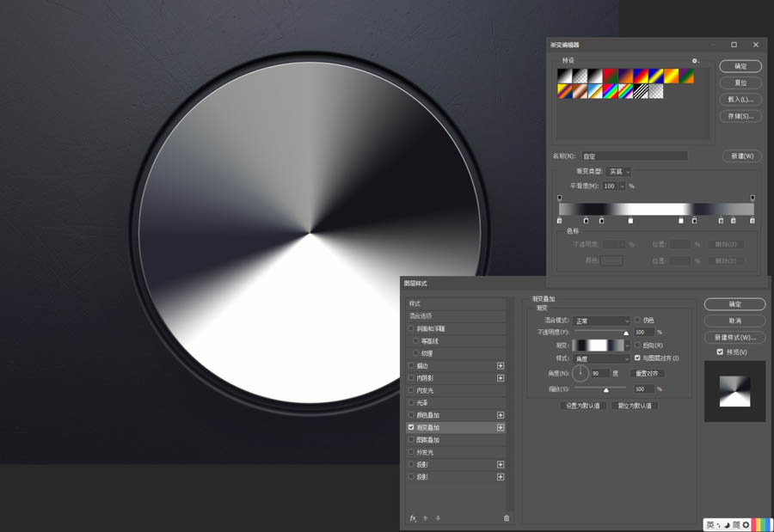Open the 混合模式 blend mode dropdown

602,321
